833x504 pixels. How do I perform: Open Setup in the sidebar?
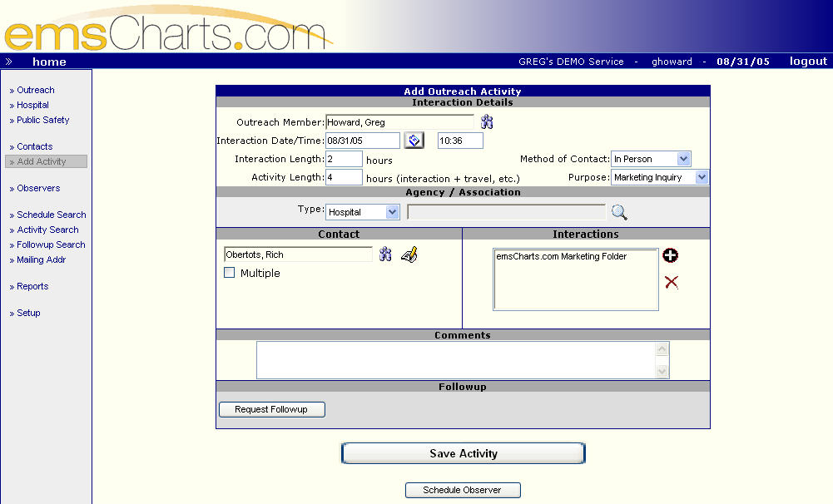(28, 313)
